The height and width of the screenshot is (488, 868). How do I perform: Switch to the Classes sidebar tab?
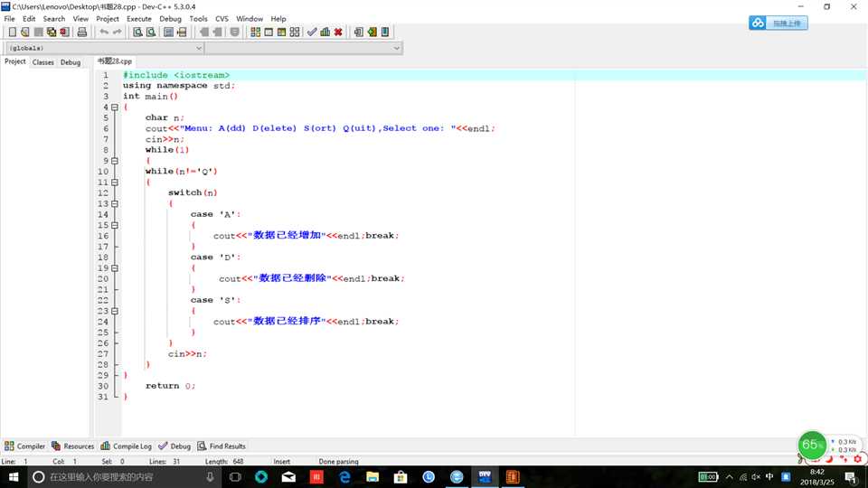(42, 62)
